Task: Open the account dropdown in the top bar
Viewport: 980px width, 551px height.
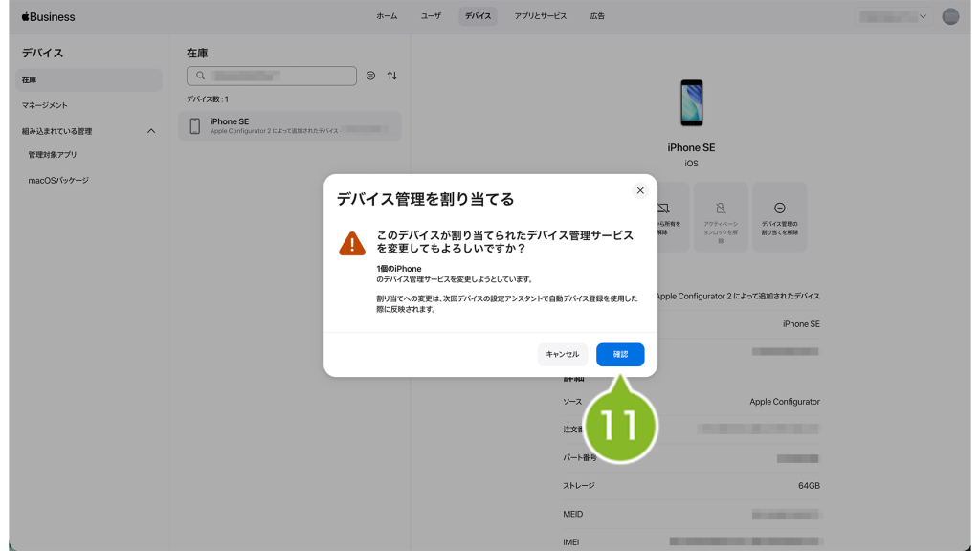Action: coord(893,16)
